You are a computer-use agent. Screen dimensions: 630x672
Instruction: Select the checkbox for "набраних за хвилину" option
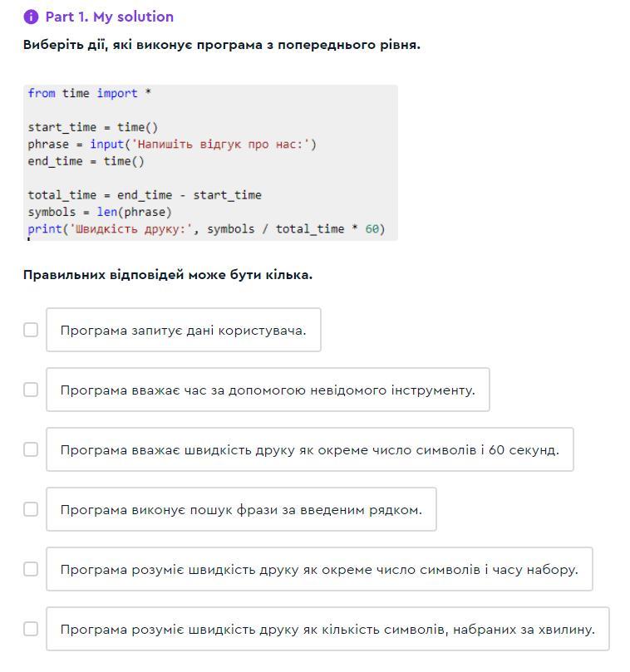31,629
